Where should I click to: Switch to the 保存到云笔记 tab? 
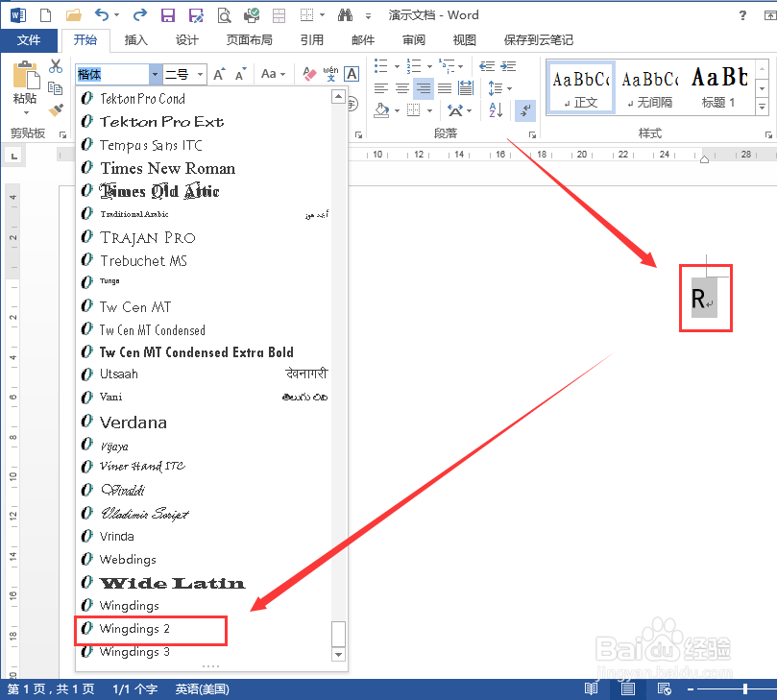(538, 40)
